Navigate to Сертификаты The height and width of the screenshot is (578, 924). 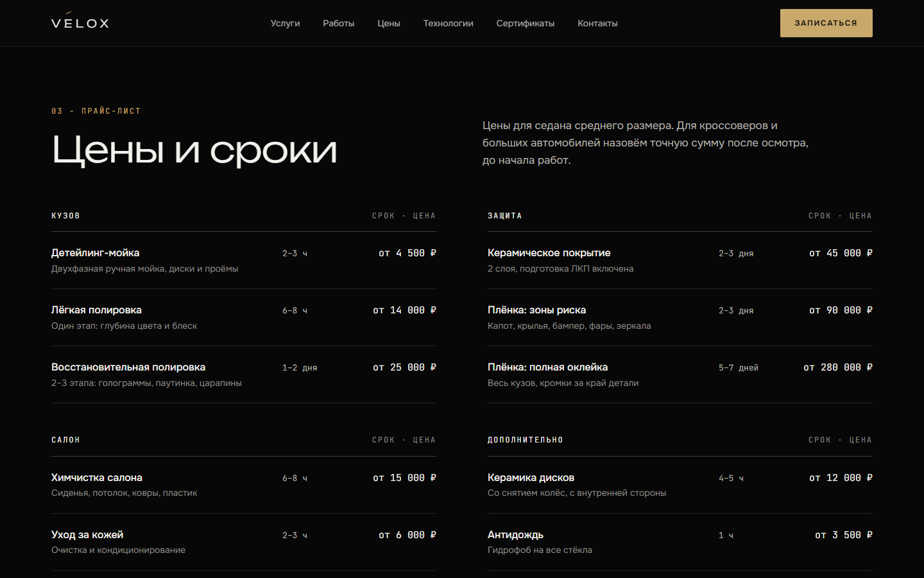pos(526,23)
